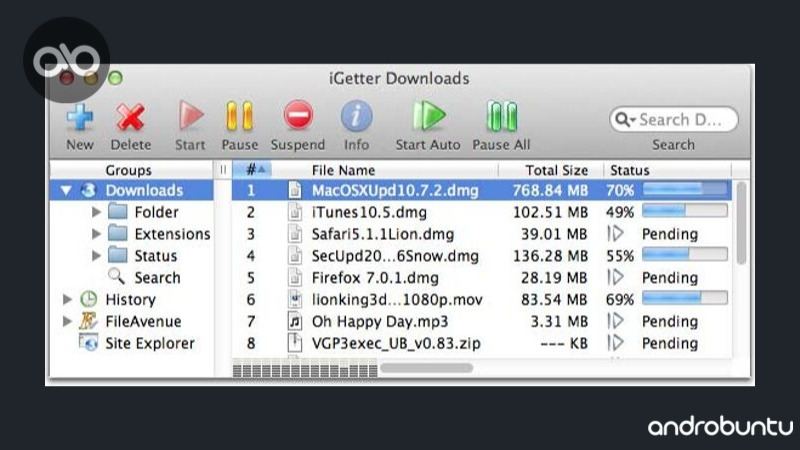Click the 70% progress bar of MacOSXUpd
This screenshot has width=800, height=450.
685,189
